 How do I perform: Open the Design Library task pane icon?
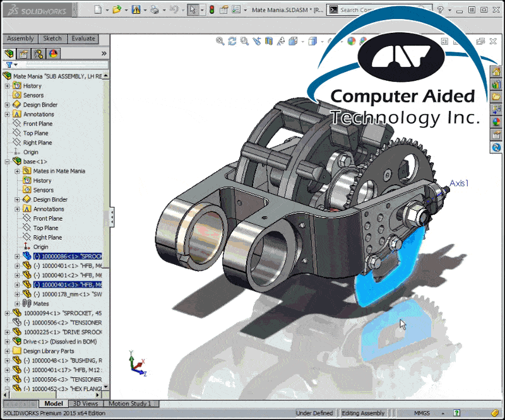coord(496,84)
